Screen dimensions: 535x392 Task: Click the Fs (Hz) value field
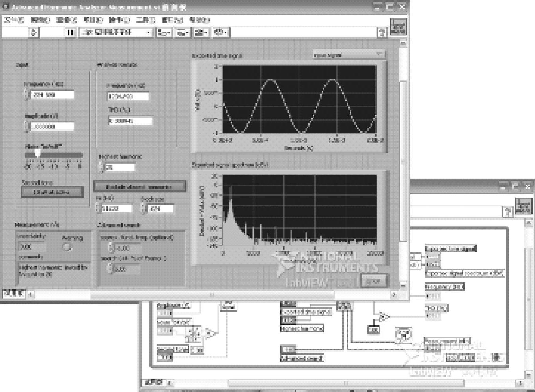(x=117, y=208)
